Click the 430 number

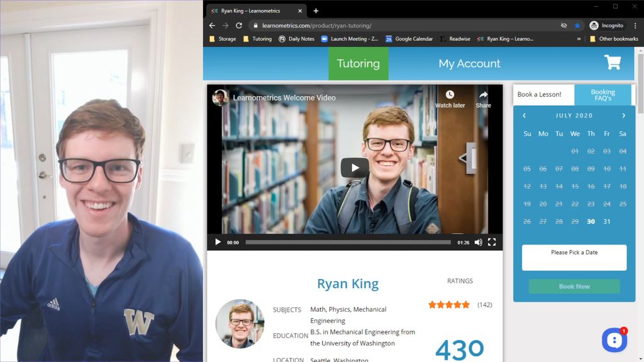[x=460, y=349]
